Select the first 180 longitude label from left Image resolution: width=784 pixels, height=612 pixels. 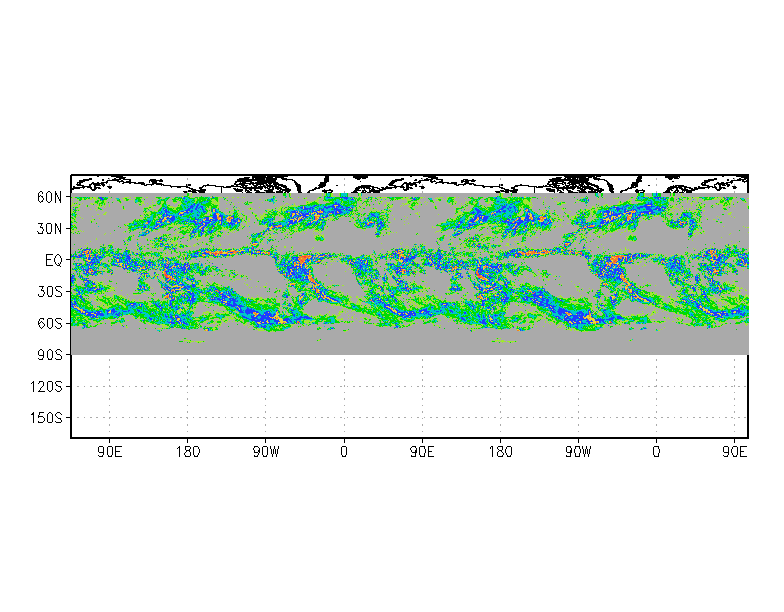(x=188, y=452)
